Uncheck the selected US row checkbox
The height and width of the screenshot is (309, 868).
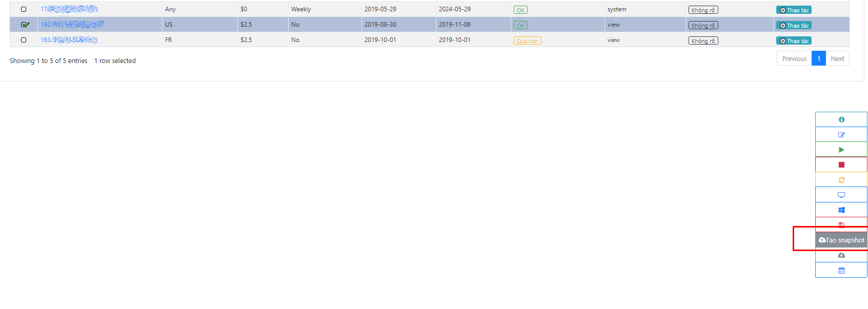click(25, 25)
